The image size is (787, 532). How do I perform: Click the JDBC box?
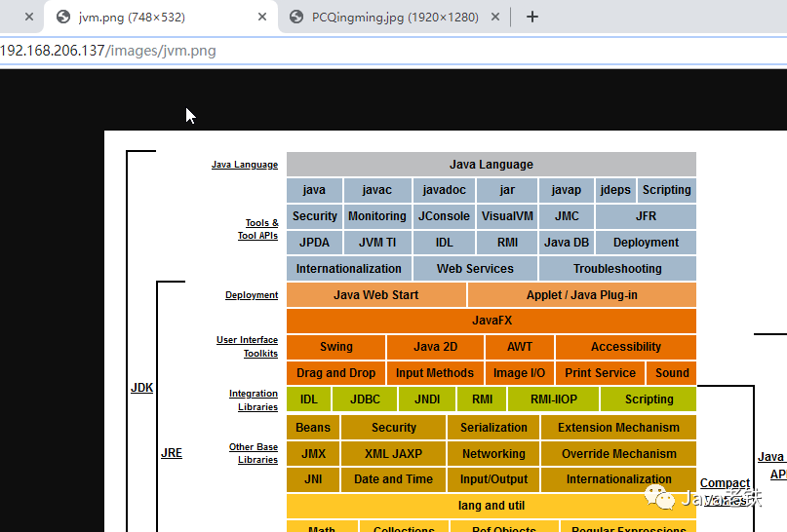[x=365, y=399]
